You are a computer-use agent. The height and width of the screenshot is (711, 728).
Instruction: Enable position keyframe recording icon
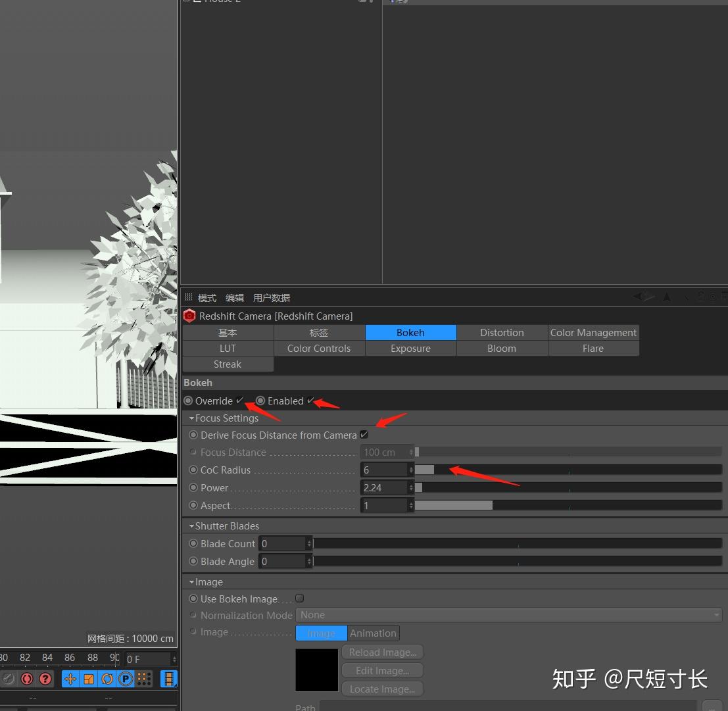(x=70, y=679)
